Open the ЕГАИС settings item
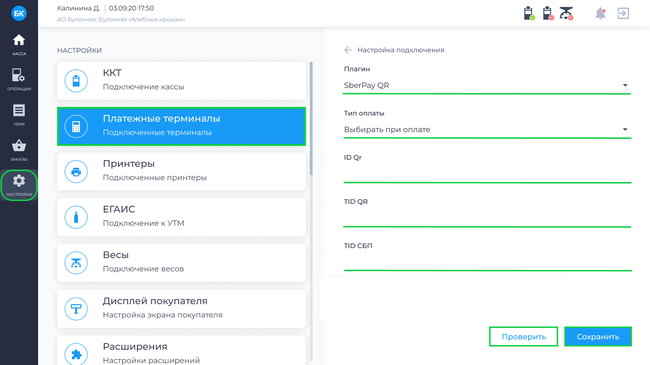Screen dimensions: 650x365 tap(182, 217)
